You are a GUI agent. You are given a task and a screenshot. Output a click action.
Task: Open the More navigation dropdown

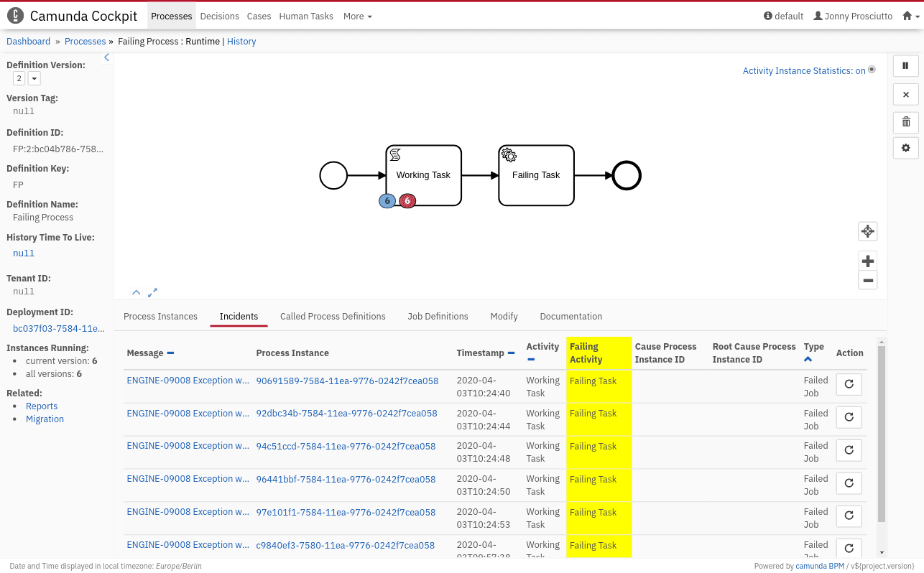click(357, 16)
